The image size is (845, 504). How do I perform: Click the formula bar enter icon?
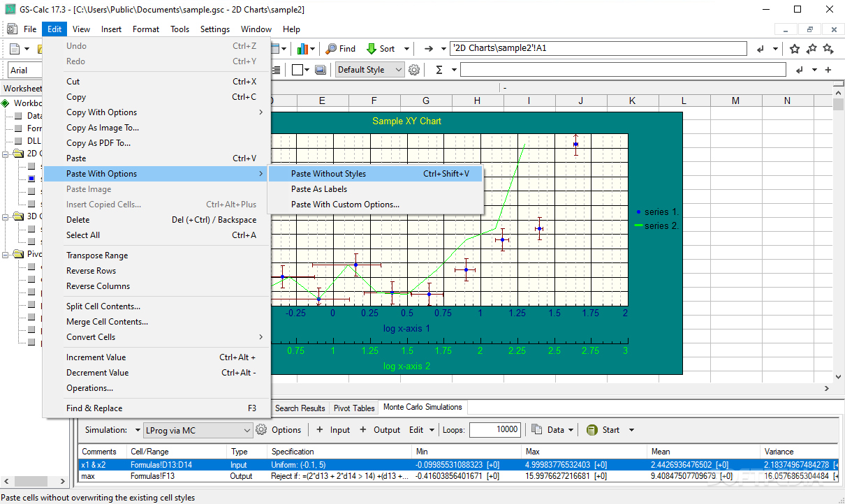[799, 70]
